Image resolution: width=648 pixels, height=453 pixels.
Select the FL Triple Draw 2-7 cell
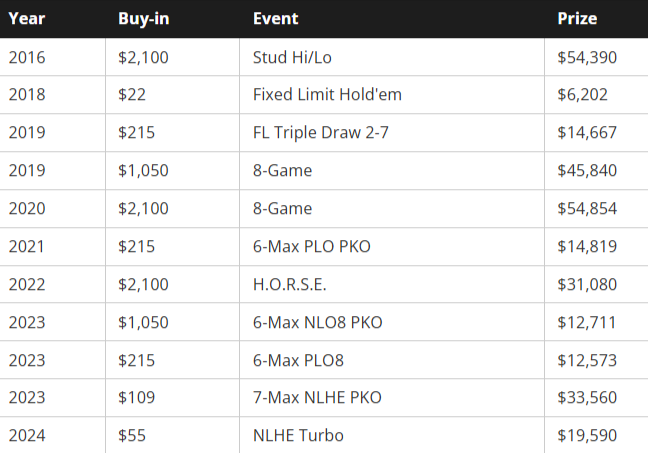(321, 133)
